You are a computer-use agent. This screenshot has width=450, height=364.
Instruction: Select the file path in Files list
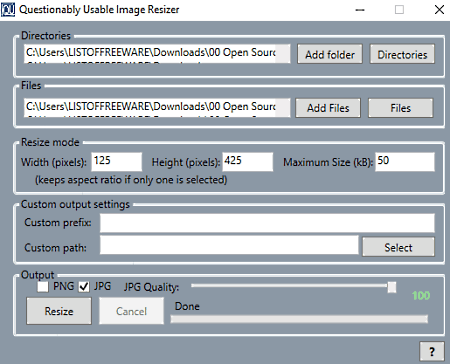151,107
